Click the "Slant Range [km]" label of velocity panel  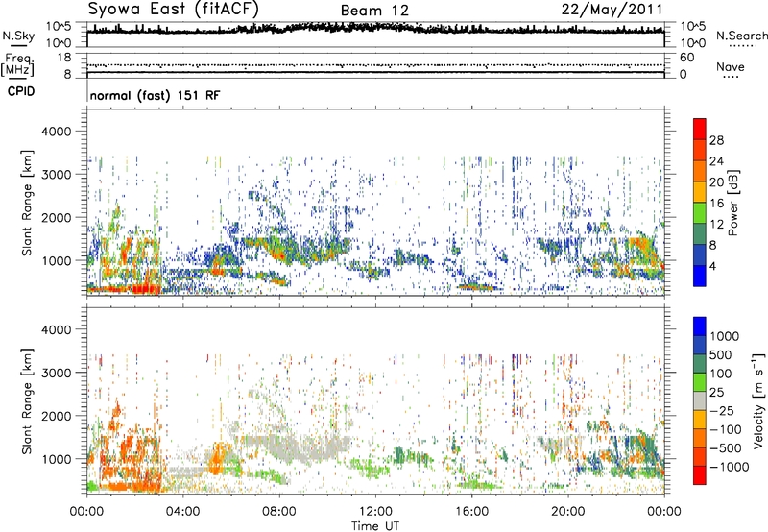click(27, 400)
